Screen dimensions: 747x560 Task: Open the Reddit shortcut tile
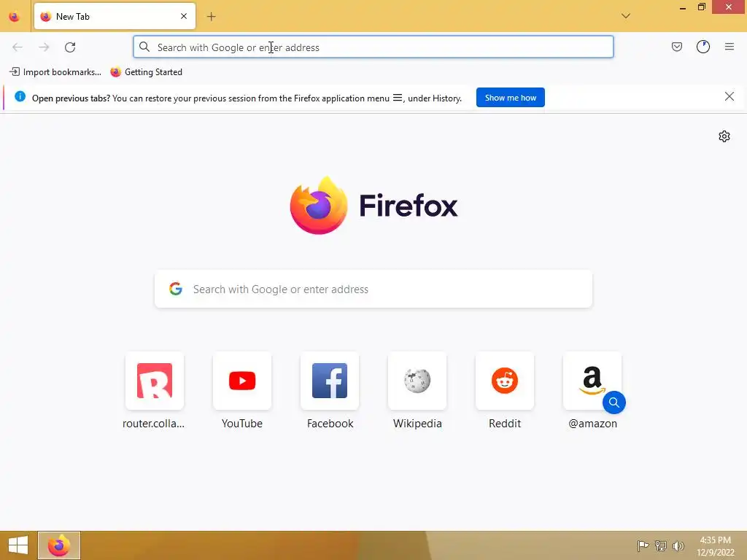point(505,381)
